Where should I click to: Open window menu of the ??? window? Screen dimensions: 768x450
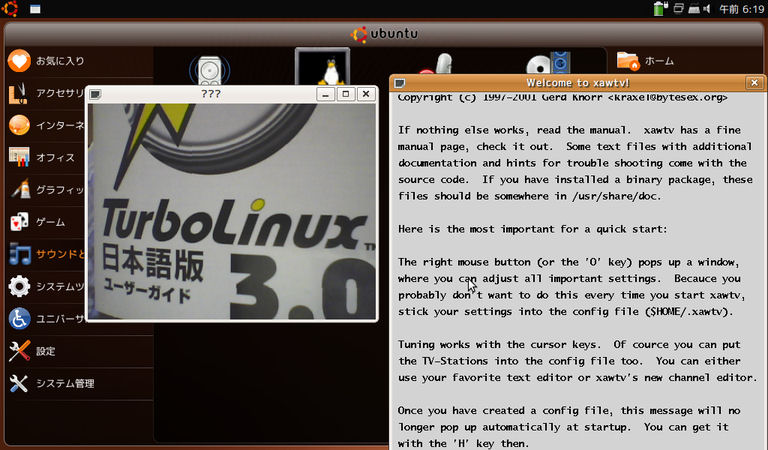(96, 94)
